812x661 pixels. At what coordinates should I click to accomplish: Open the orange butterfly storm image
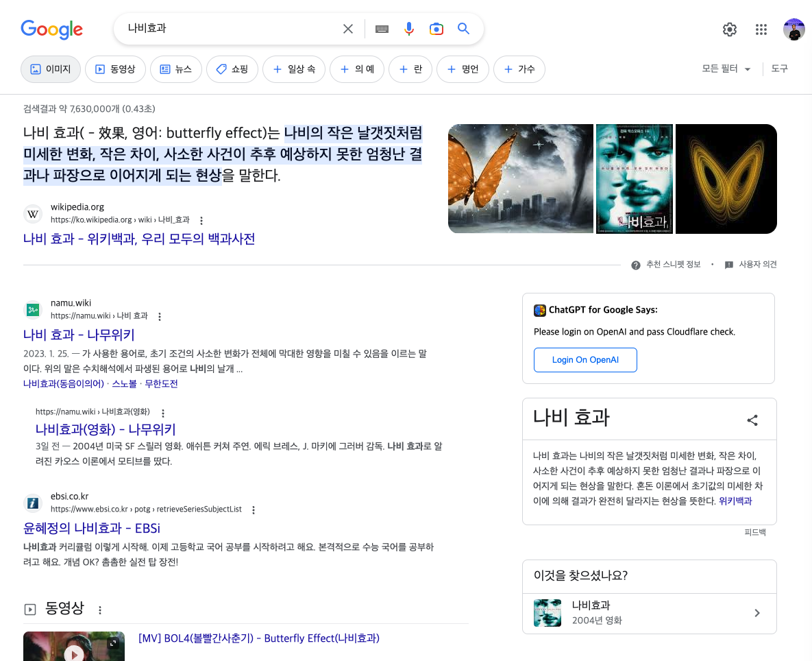click(521, 179)
